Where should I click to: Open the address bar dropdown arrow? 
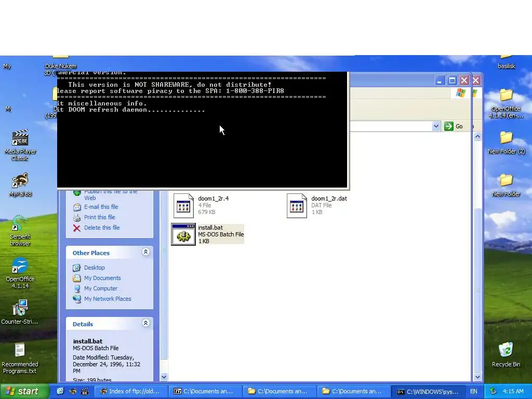pos(436,126)
